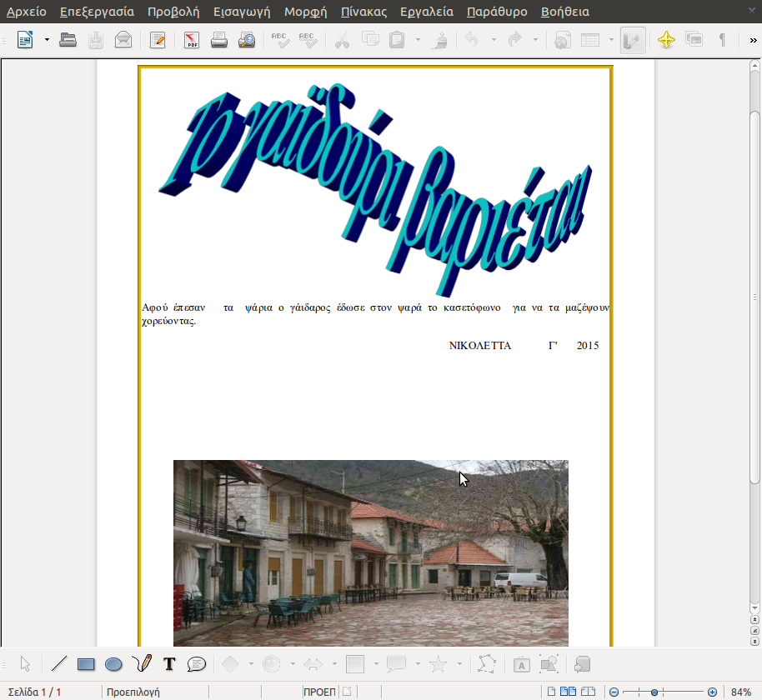Click the New document icon
The image size is (762, 700).
tap(25, 40)
